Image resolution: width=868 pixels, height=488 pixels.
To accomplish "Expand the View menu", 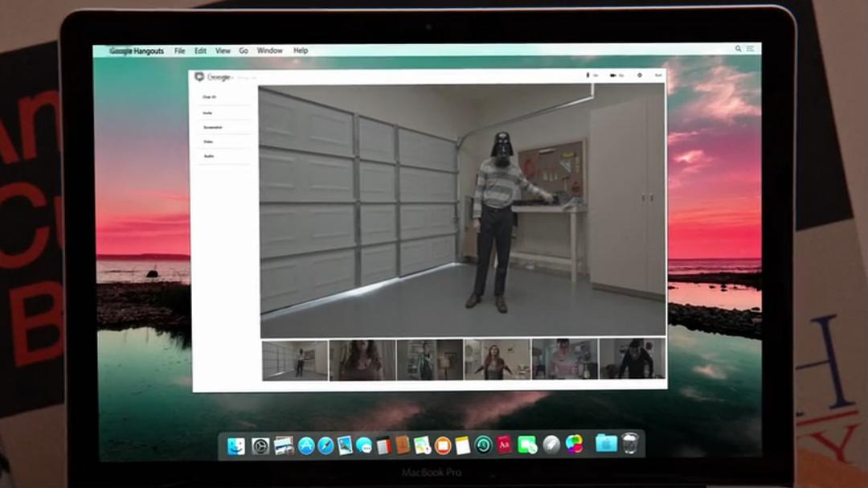I will coord(223,51).
